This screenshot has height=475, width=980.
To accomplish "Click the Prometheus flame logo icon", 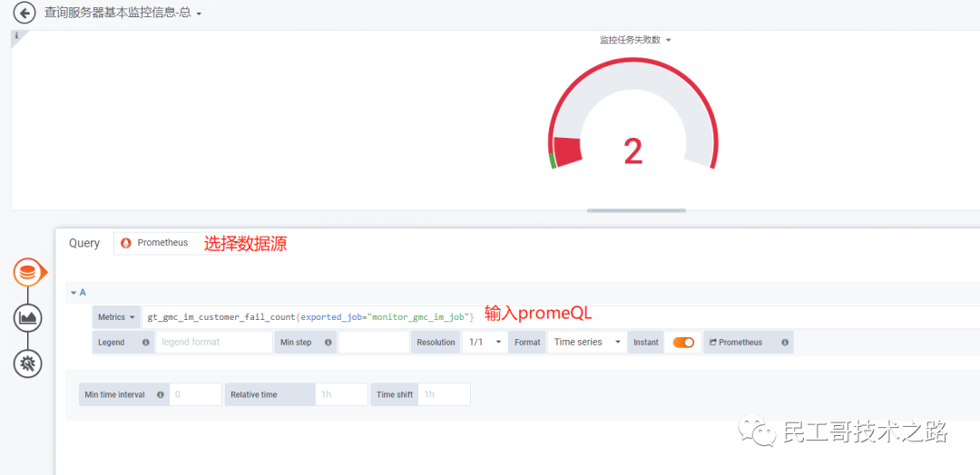I will 125,243.
